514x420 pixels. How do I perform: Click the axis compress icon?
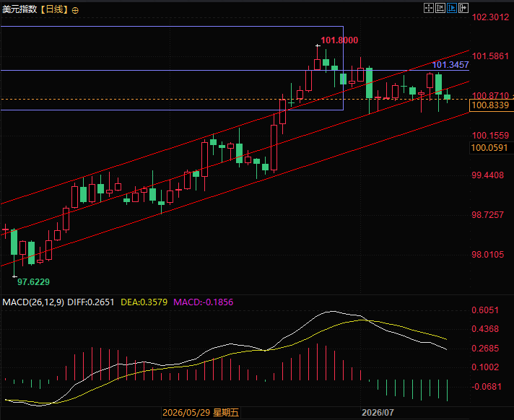pos(440,8)
